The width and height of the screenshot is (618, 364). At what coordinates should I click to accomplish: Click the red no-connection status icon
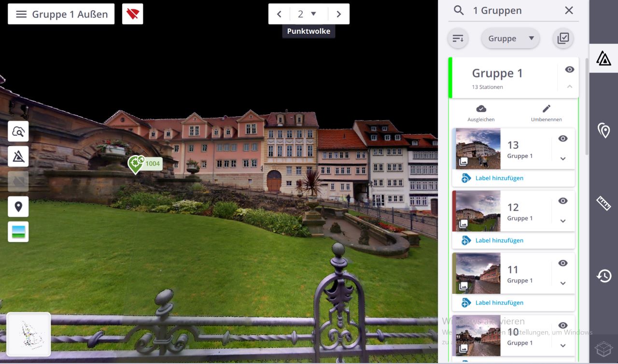click(132, 14)
